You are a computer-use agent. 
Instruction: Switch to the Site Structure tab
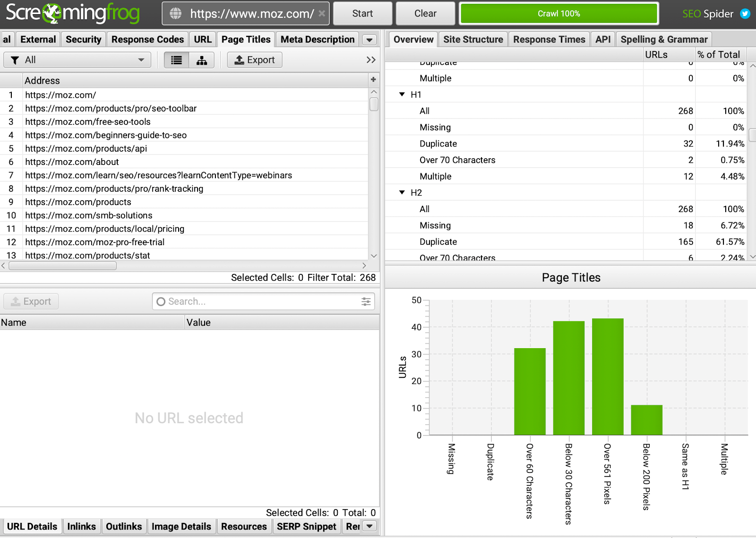pos(473,40)
